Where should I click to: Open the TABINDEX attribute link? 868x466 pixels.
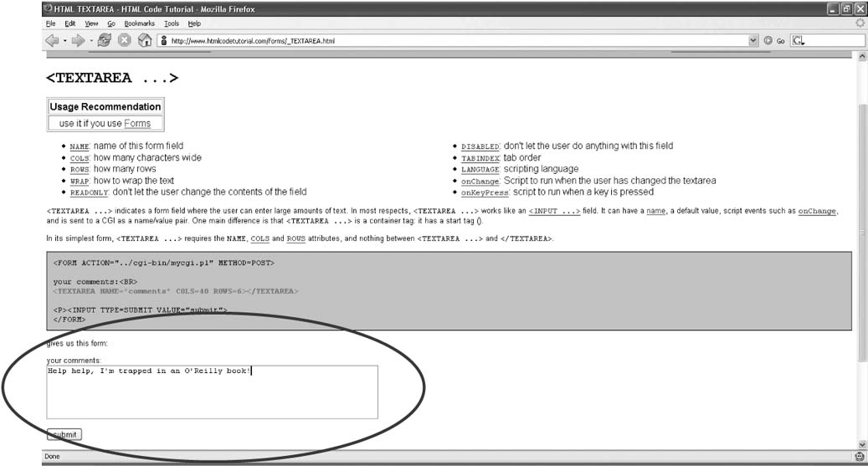(480, 158)
